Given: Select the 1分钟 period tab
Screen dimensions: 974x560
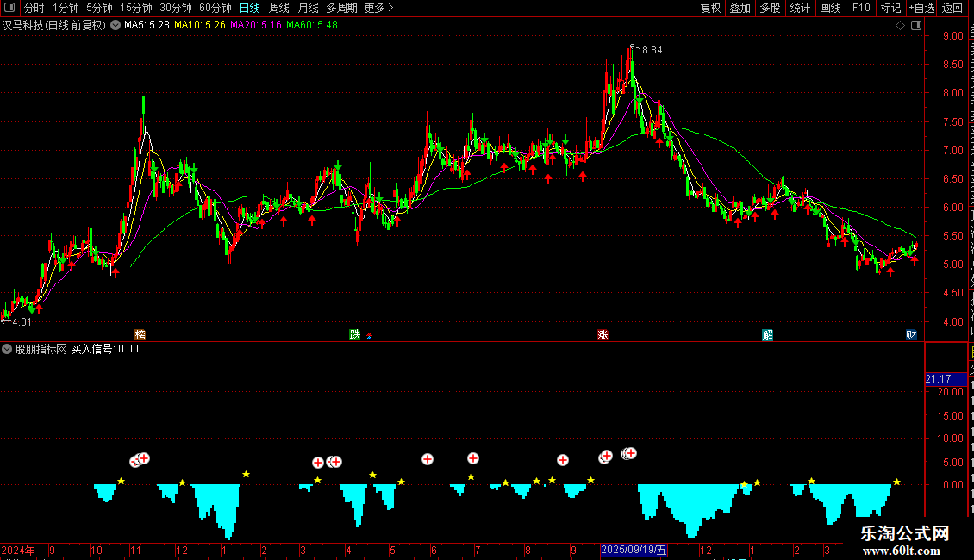Looking at the screenshot, I should pos(66,8).
